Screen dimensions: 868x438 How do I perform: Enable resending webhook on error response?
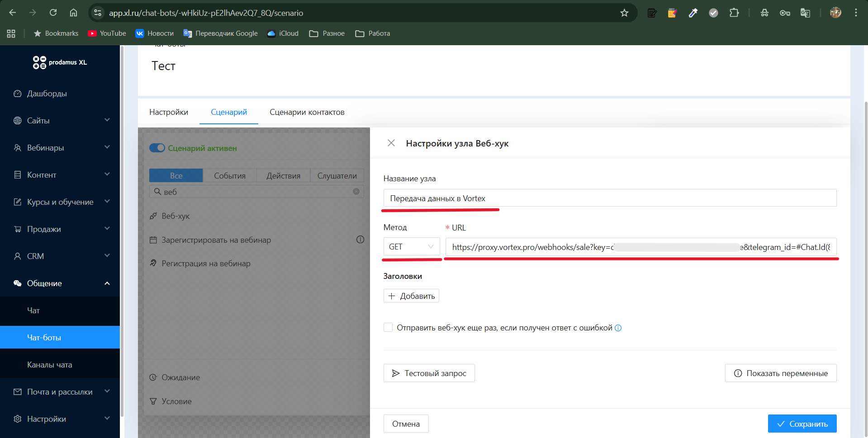388,328
